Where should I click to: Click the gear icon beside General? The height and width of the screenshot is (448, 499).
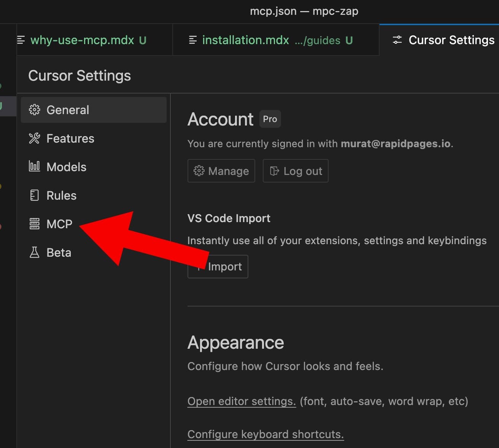pyautogui.click(x=34, y=110)
